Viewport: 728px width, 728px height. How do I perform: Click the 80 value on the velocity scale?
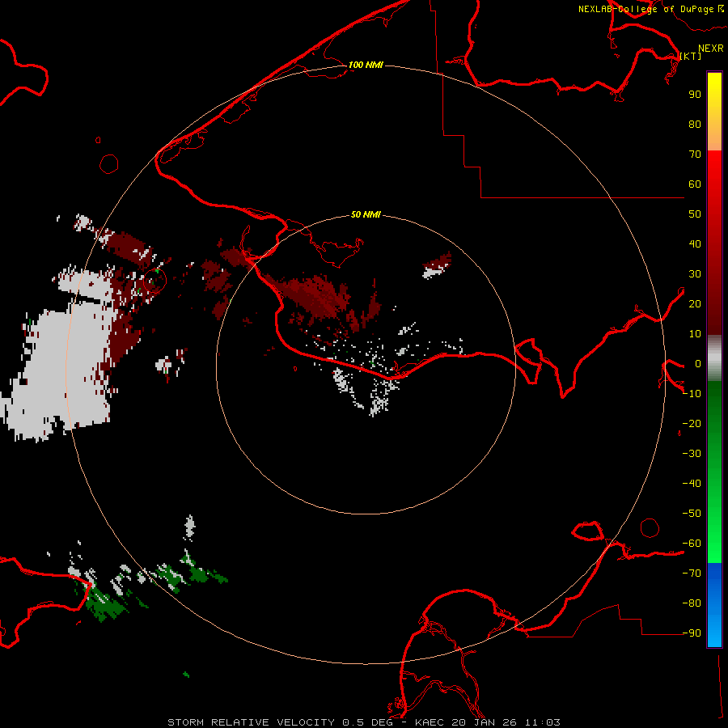coord(695,124)
